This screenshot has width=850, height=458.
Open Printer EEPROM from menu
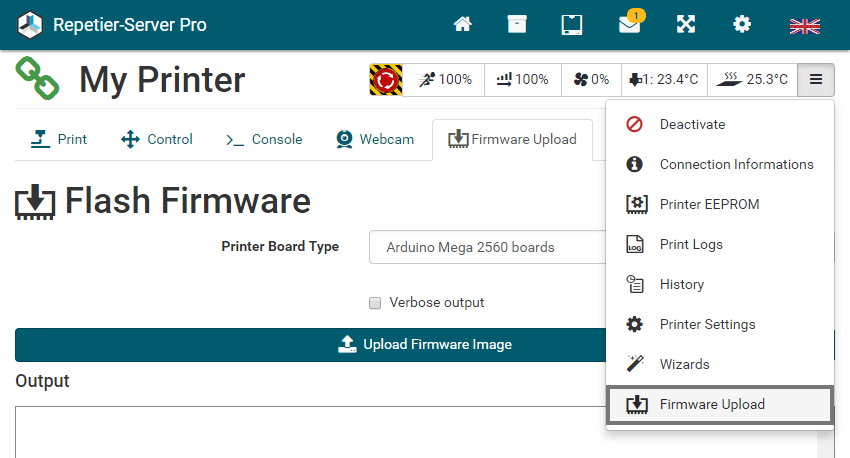(x=719, y=204)
